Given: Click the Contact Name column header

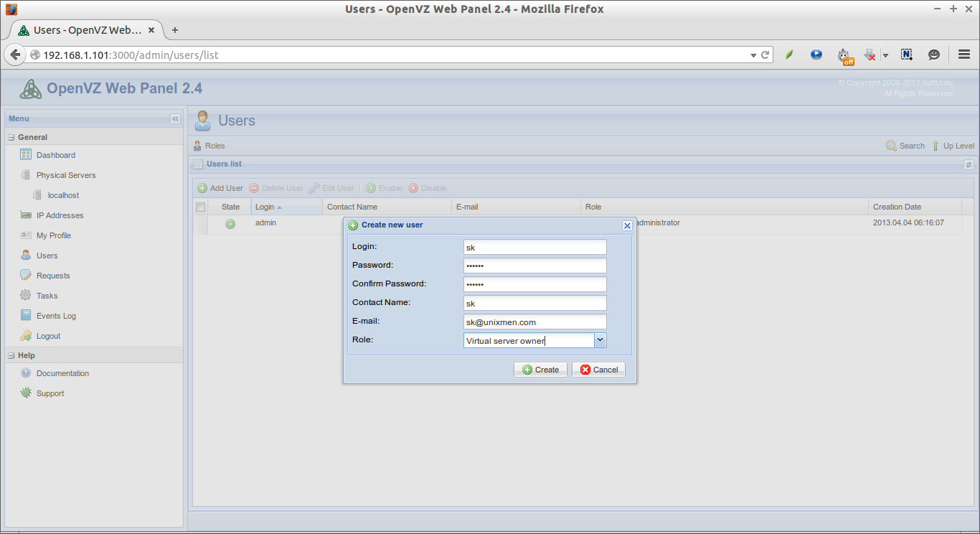Looking at the screenshot, I should click(387, 207).
